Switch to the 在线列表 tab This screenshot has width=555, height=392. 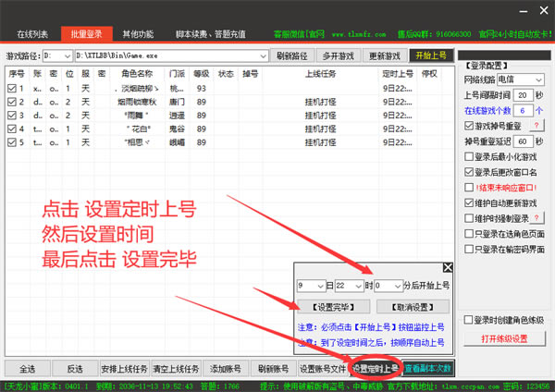click(x=33, y=34)
